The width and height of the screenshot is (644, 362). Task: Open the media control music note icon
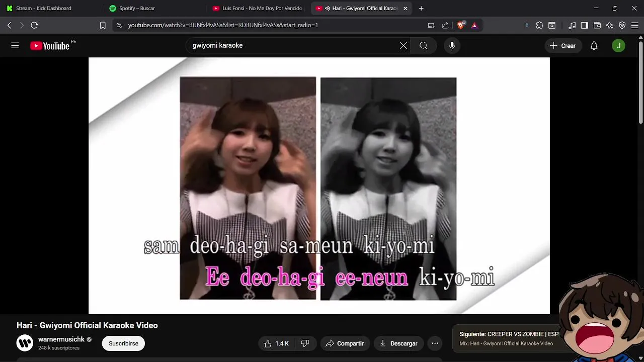click(572, 25)
